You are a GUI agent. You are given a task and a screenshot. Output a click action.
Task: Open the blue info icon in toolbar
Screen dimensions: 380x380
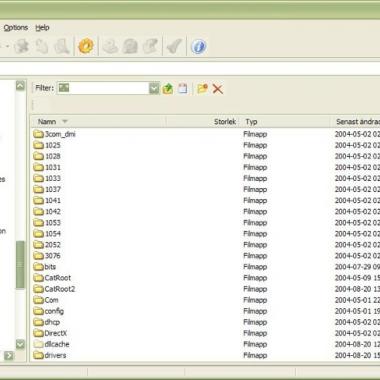[198, 46]
